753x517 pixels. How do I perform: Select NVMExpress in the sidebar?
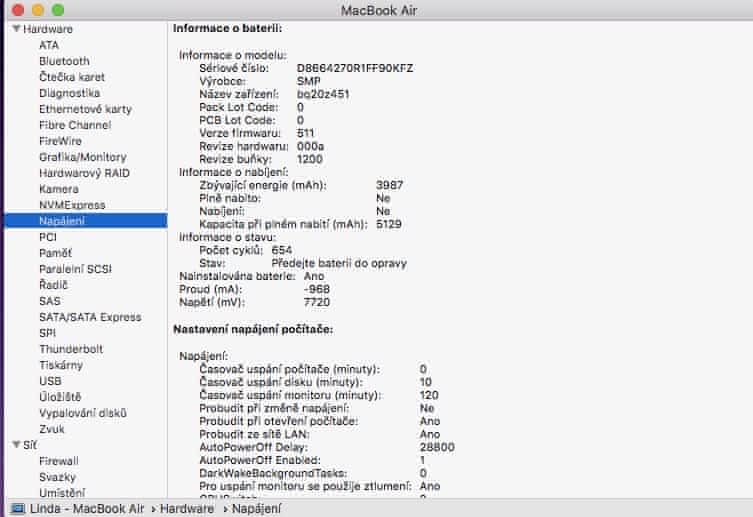[73, 205]
